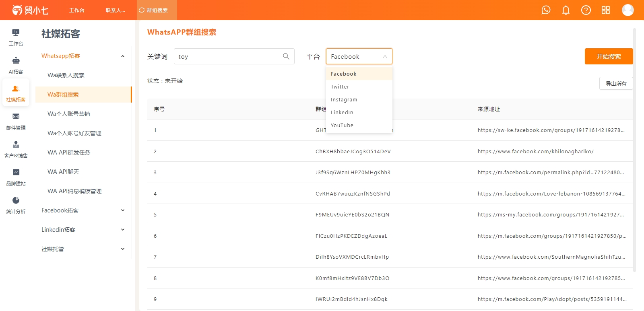Open WA API聊天 menu item
Image resolution: width=644 pixels, height=311 pixels.
(83, 172)
